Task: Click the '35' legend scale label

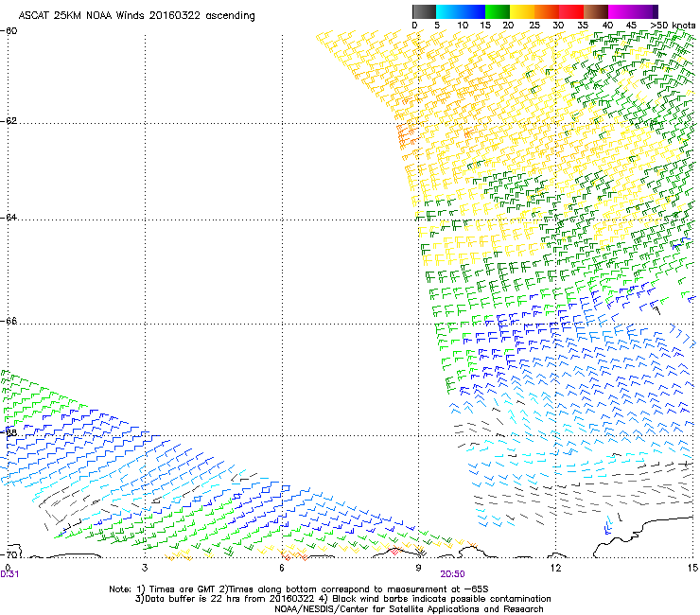Action: tap(583, 26)
